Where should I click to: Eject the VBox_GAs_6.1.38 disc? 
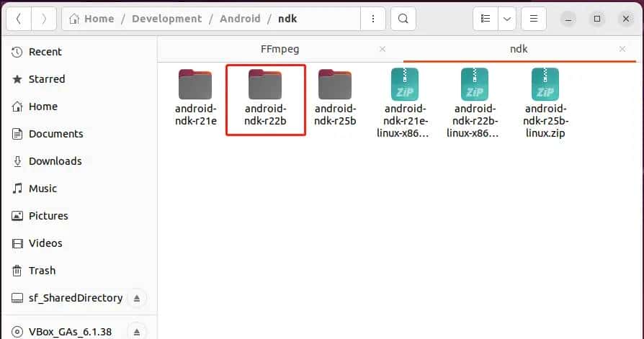click(x=137, y=332)
